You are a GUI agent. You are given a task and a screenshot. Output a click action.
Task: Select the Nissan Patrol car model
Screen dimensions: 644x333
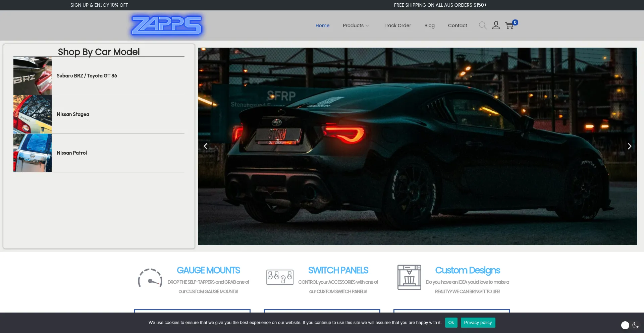click(x=72, y=153)
